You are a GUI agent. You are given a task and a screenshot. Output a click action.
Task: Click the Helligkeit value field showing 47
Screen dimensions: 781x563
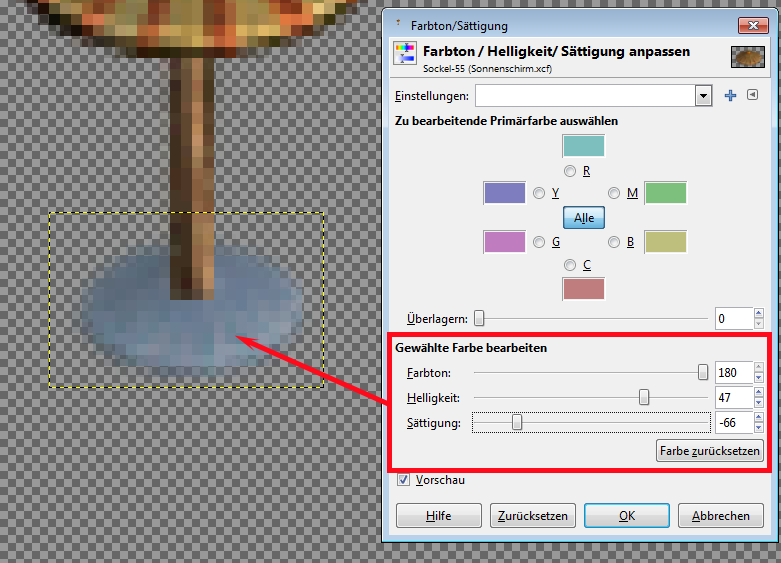(x=733, y=398)
